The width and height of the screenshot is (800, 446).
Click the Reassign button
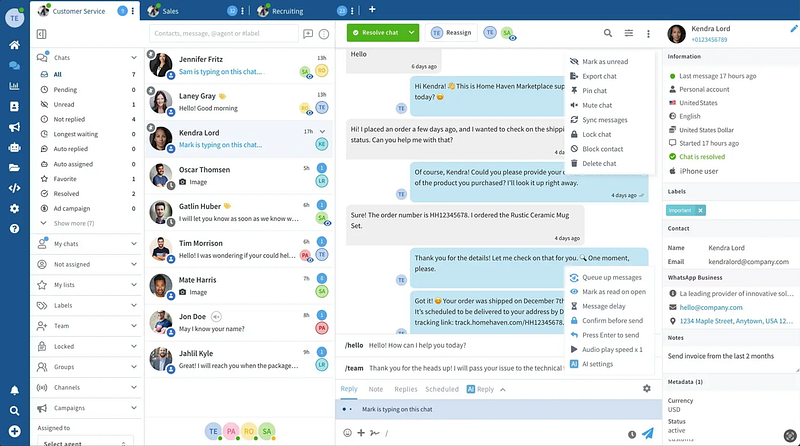(451, 32)
